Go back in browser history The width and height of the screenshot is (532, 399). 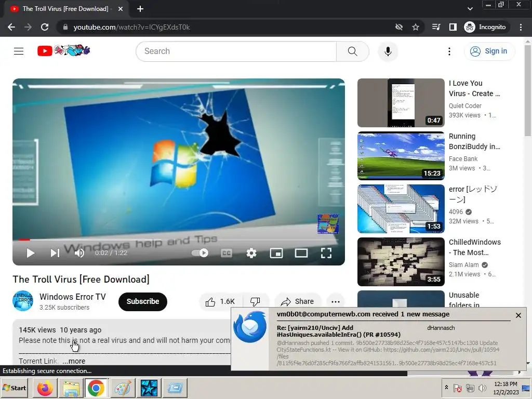tap(11, 27)
